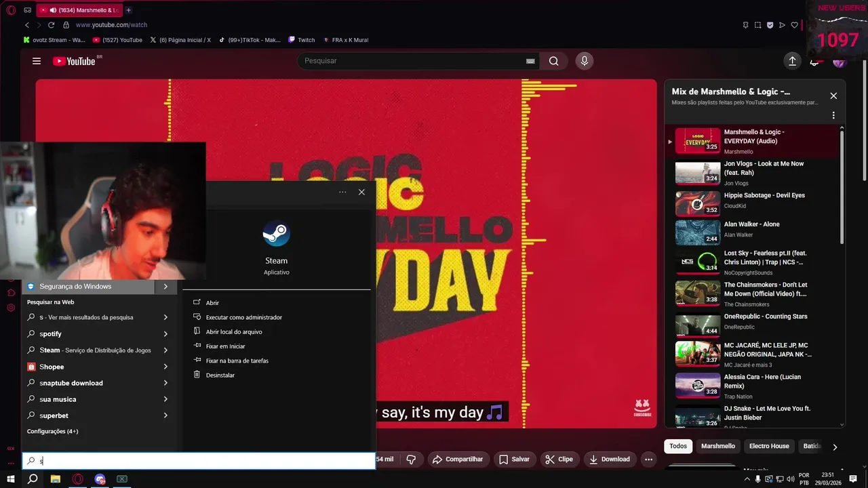The image size is (868, 488).
Task: Click the Windows search input box
Action: point(199,461)
